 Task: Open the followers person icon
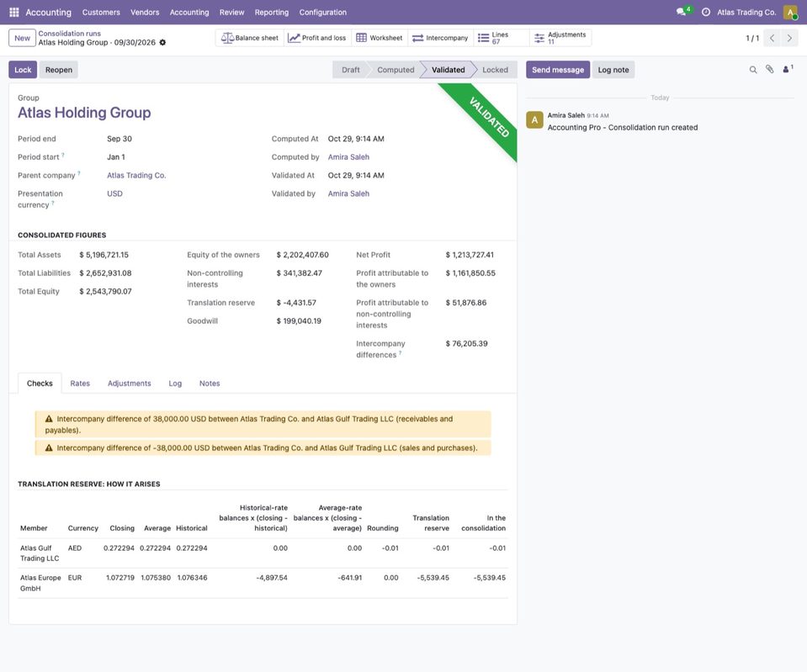[788, 69]
